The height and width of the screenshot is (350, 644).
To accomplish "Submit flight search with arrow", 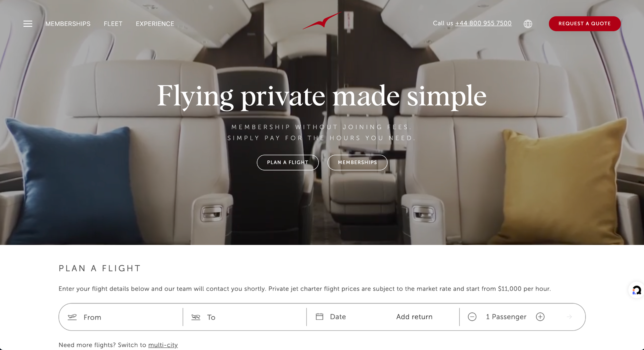I will [x=569, y=317].
